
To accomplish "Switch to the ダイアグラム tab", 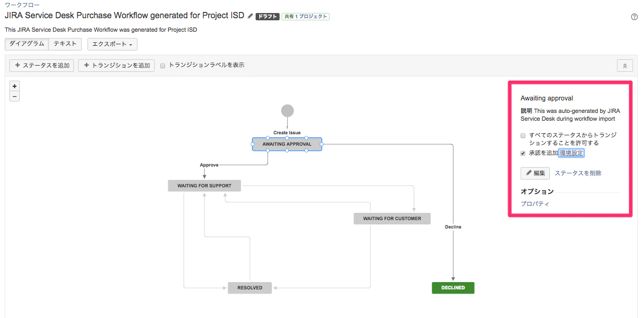I will coord(27,44).
